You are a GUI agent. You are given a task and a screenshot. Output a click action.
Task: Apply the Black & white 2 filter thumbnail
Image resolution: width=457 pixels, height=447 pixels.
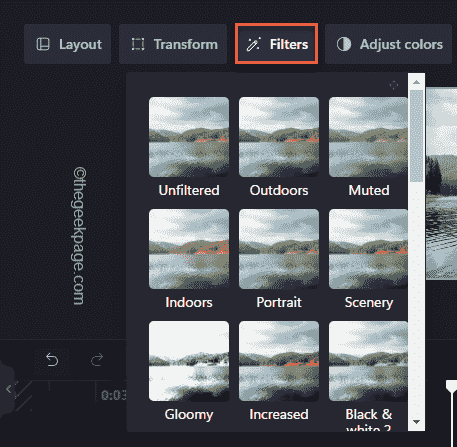pyautogui.click(x=368, y=361)
